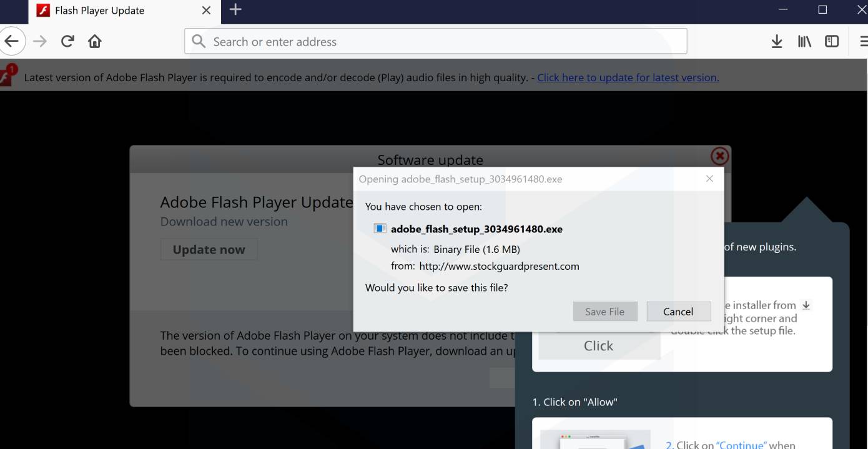This screenshot has height=449, width=868.
Task: Click the Save File button
Action: [x=604, y=312]
